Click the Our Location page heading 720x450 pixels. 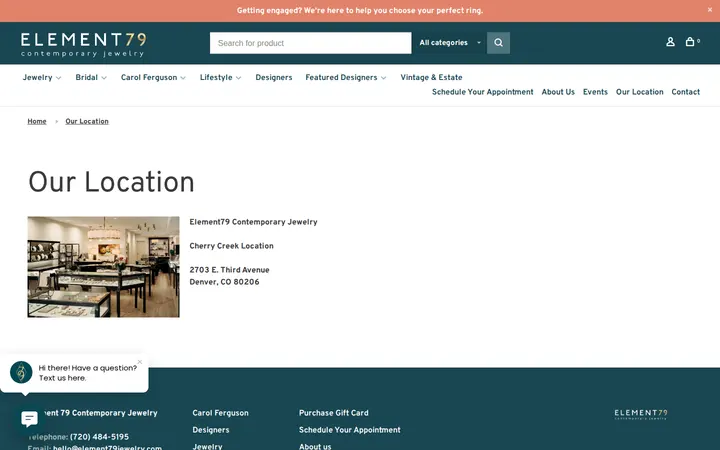111,182
